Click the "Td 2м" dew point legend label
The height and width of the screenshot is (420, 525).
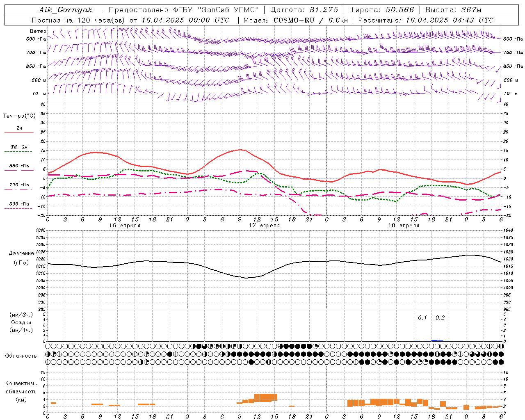tap(19, 147)
